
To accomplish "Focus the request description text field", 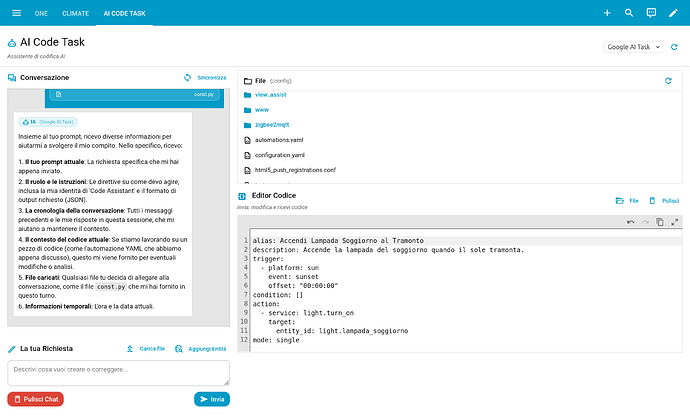I will click(118, 373).
